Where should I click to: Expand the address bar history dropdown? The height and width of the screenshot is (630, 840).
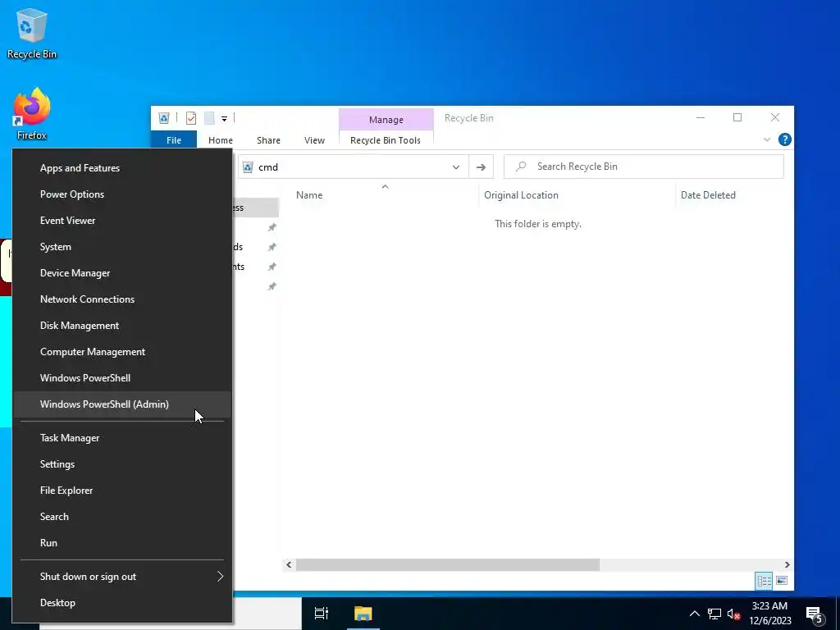click(x=456, y=167)
